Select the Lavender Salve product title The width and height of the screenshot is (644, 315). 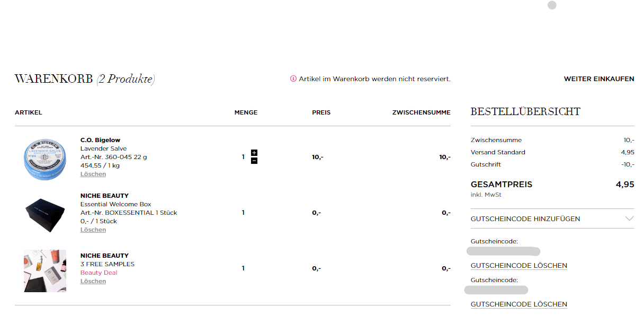[x=103, y=148]
